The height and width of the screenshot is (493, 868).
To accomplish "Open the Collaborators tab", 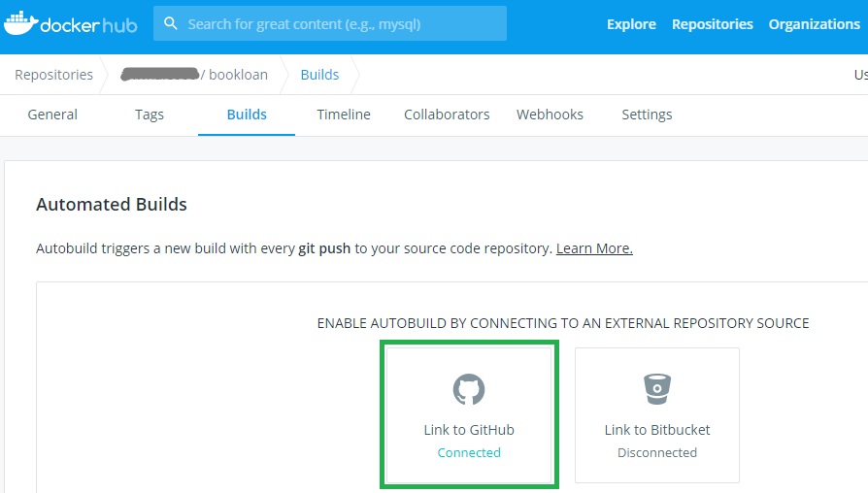I will coord(447,115).
